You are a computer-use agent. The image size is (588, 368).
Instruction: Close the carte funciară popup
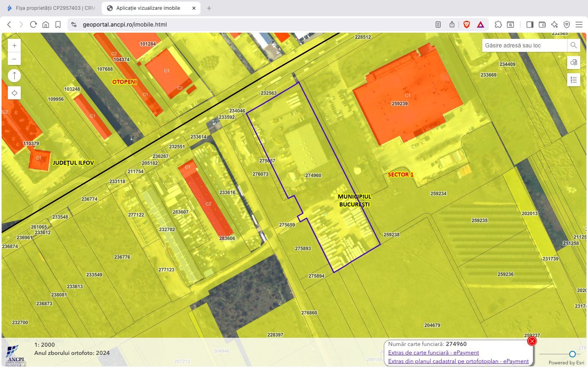[x=532, y=341]
